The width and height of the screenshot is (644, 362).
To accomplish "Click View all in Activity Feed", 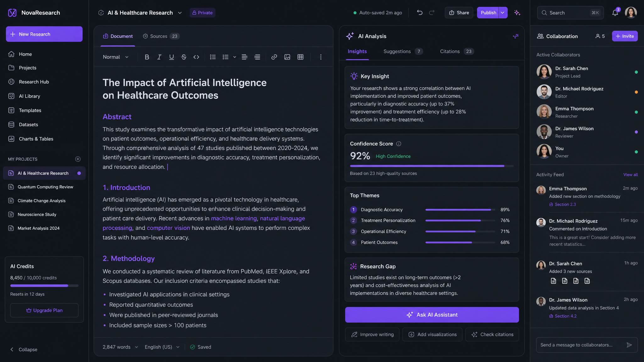I will (x=630, y=175).
